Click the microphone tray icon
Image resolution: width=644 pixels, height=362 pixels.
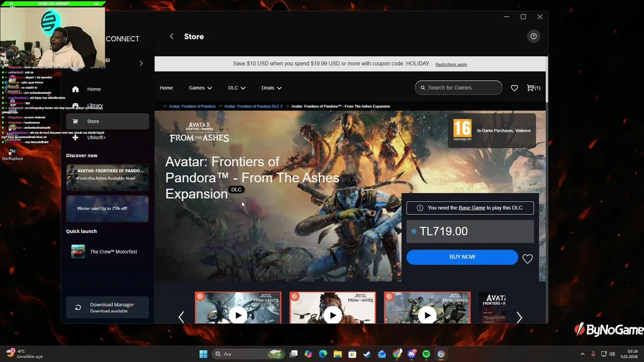(593, 354)
